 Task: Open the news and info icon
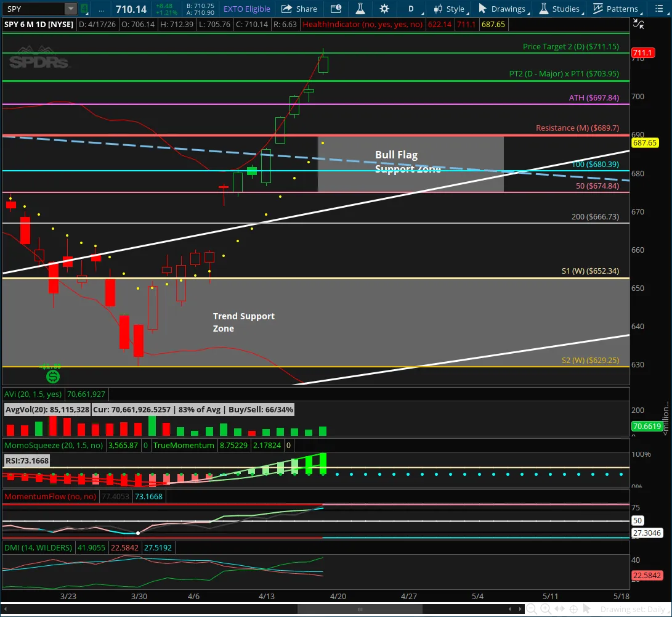(336, 9)
